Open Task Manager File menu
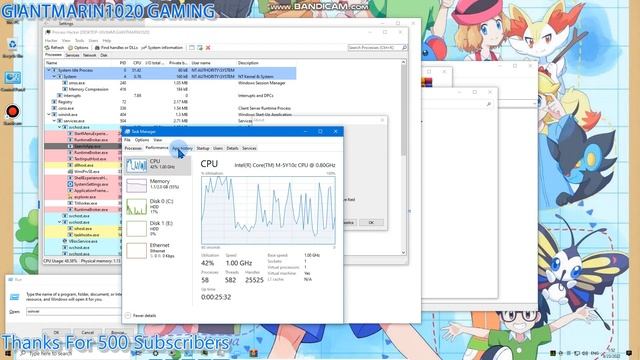This screenshot has width=640, height=360. [x=127, y=140]
